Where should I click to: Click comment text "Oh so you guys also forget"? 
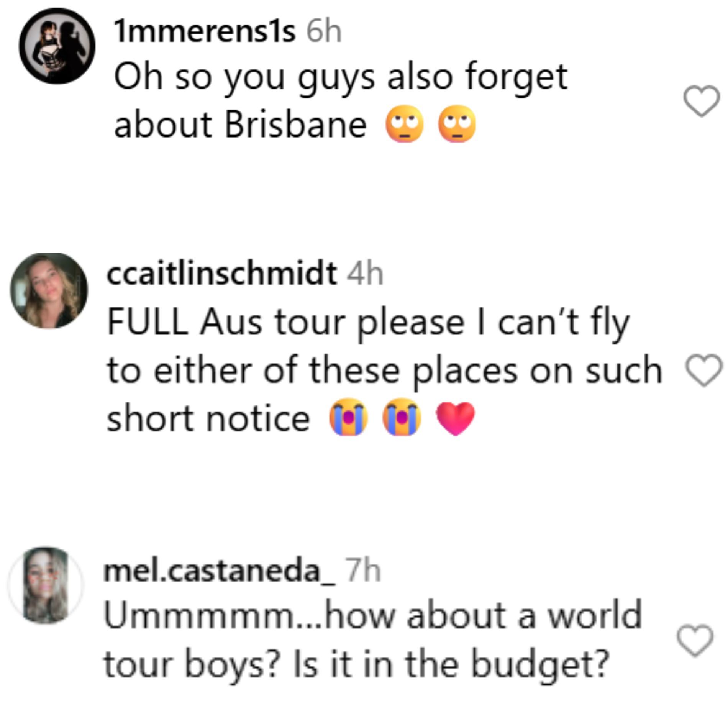tap(340, 77)
